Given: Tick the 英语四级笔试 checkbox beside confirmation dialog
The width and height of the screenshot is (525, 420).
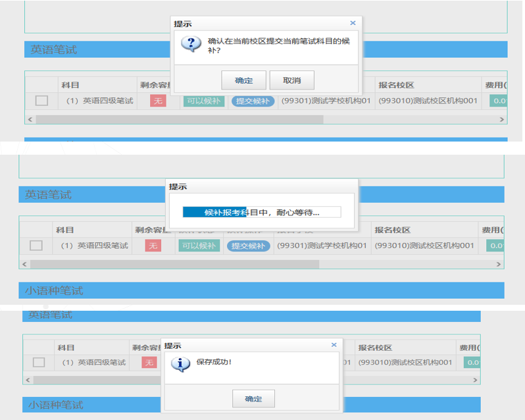Looking at the screenshot, I should pos(41,101).
